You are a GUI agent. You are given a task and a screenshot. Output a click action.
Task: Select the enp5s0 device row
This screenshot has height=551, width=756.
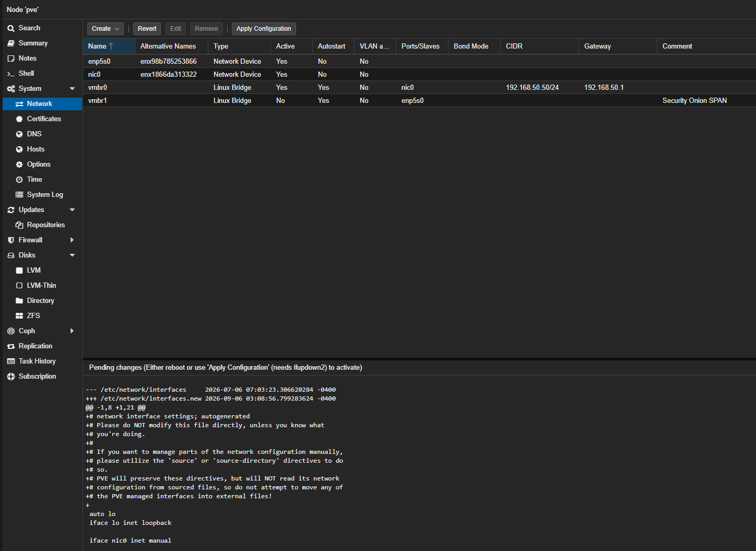tap(419, 62)
